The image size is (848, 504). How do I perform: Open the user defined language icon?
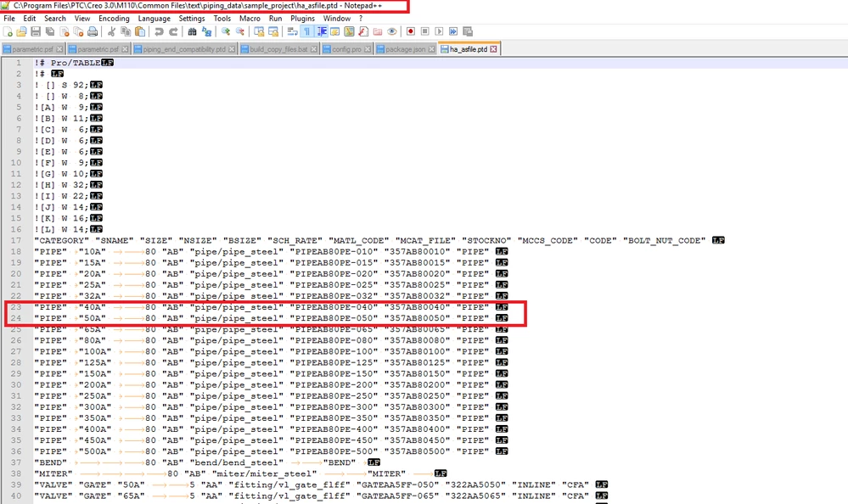pos(335,31)
